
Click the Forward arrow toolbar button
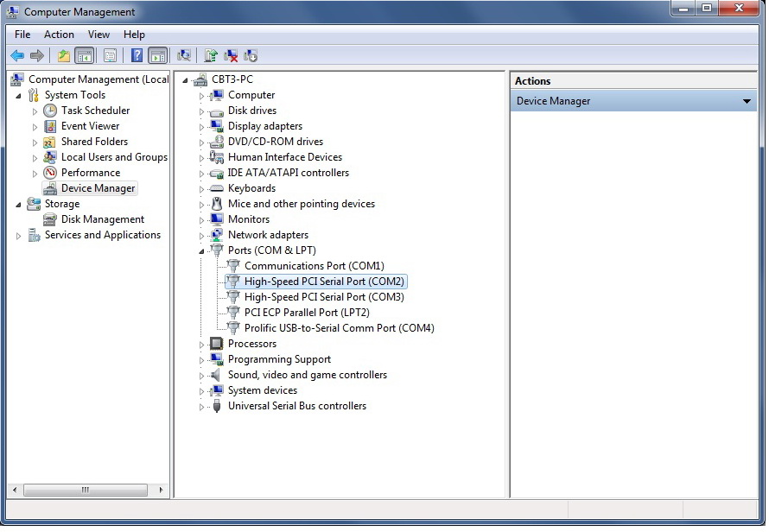click(x=37, y=56)
